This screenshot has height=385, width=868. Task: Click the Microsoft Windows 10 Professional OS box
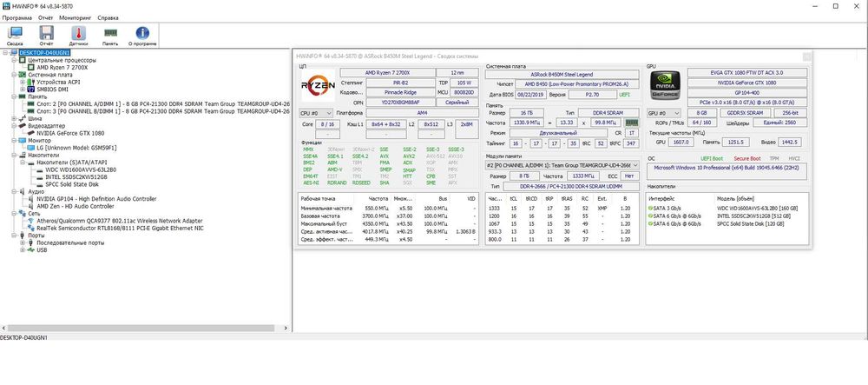728,170
